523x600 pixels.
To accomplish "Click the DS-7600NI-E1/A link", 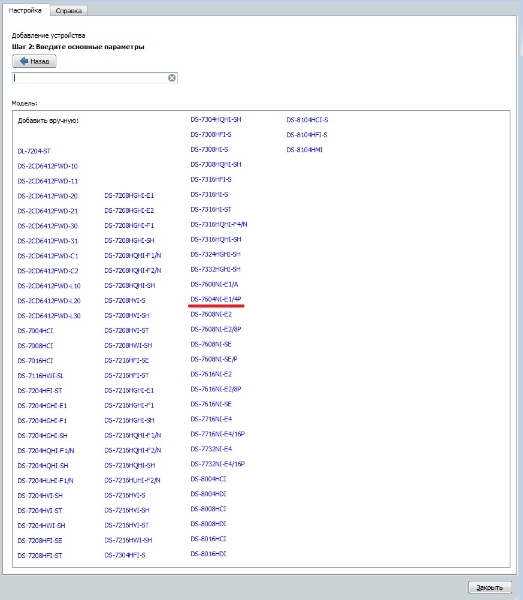I will (214, 284).
